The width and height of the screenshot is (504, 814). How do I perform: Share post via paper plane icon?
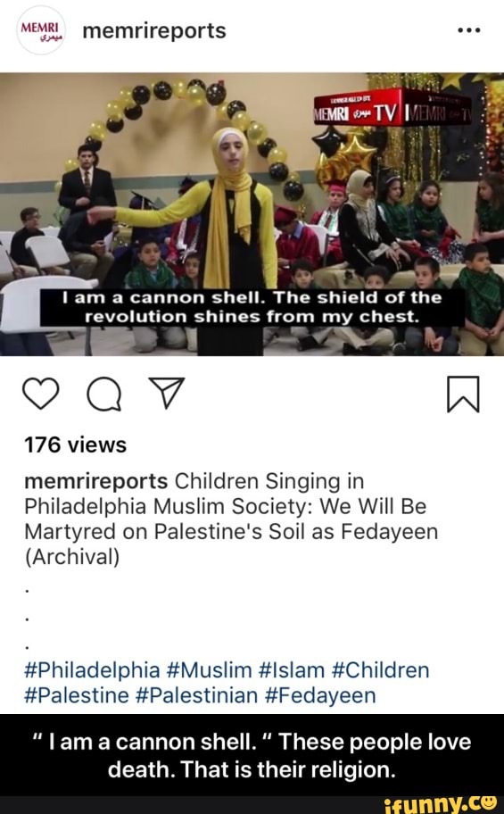point(167,393)
